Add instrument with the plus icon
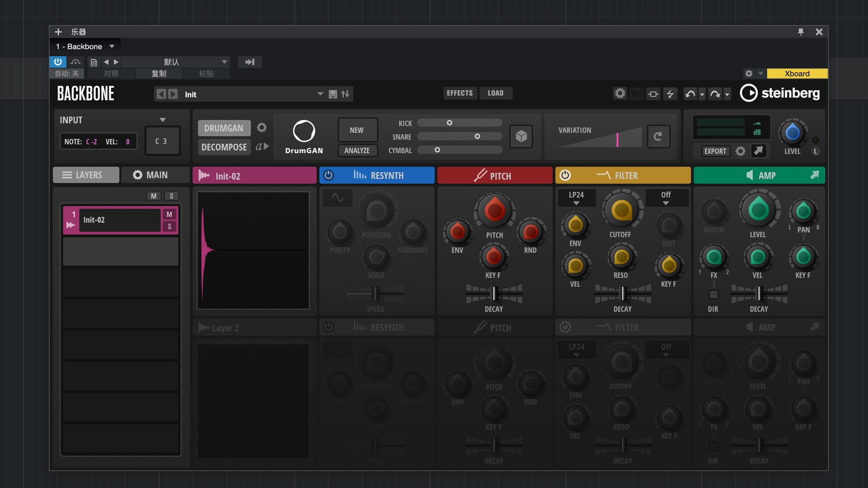 (x=58, y=32)
